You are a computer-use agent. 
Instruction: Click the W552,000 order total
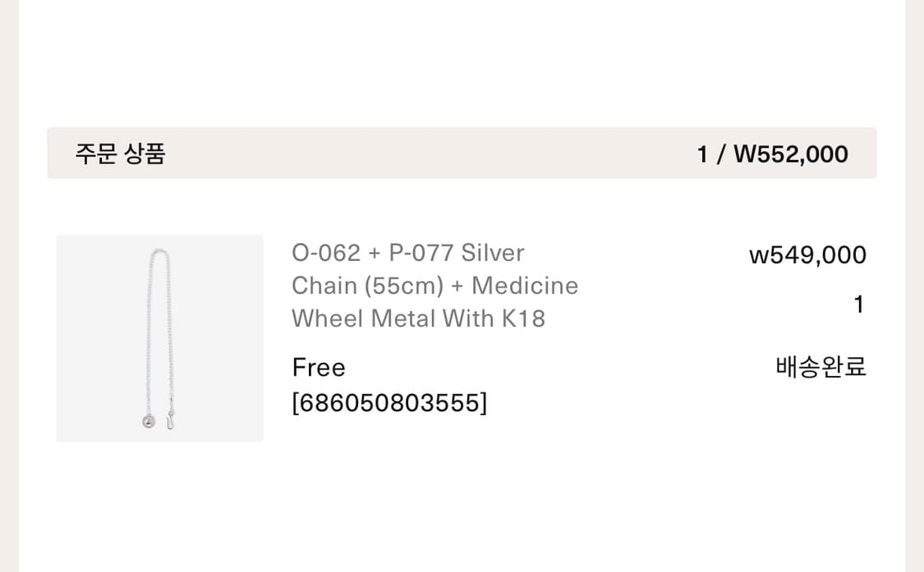click(x=790, y=154)
